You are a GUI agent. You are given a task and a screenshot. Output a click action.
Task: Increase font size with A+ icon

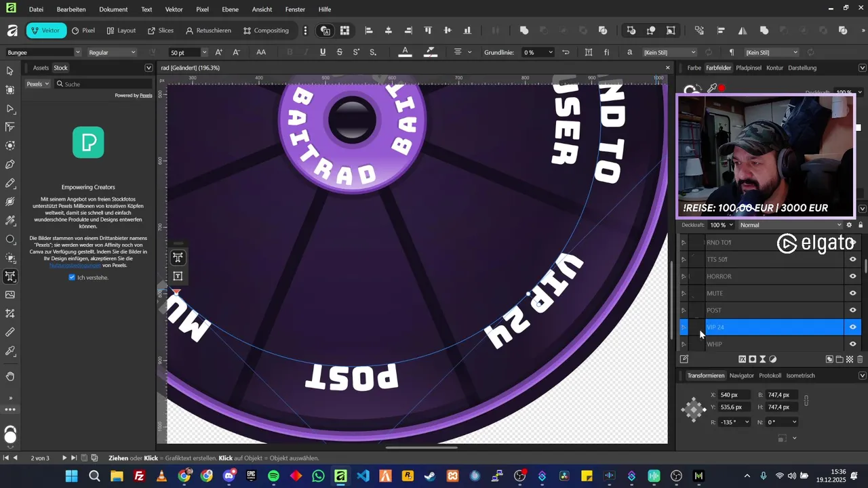[x=218, y=52]
